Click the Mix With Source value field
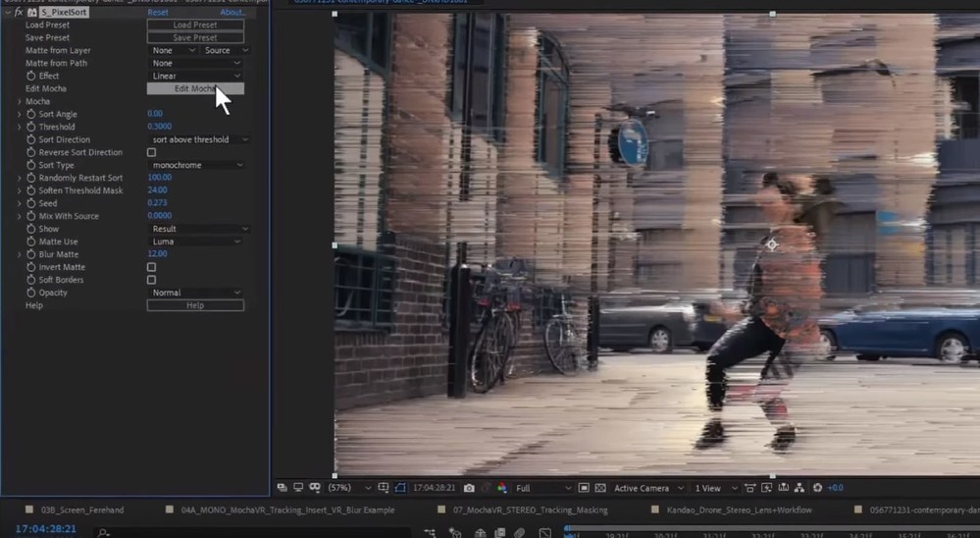Viewport: 980px width, 538px height. coord(159,216)
